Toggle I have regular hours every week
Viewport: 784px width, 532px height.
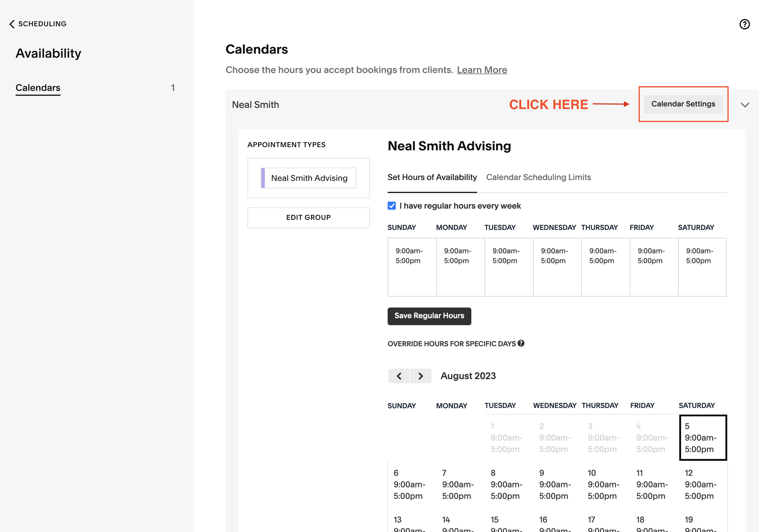(x=391, y=206)
